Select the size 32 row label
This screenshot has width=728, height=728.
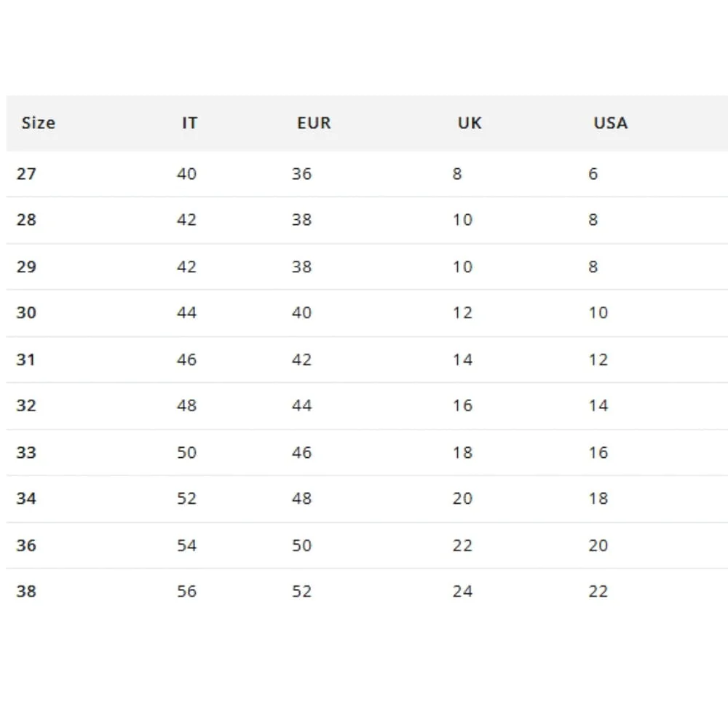(26, 405)
